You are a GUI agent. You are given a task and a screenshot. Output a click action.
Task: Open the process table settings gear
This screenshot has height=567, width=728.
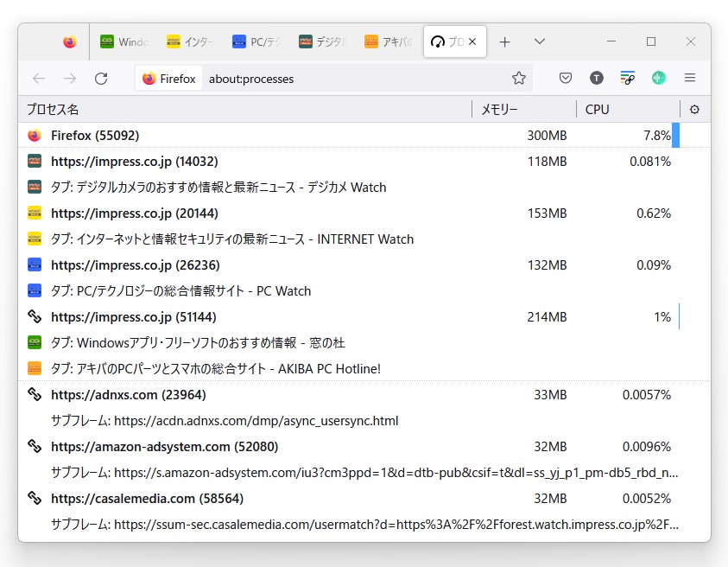click(695, 109)
